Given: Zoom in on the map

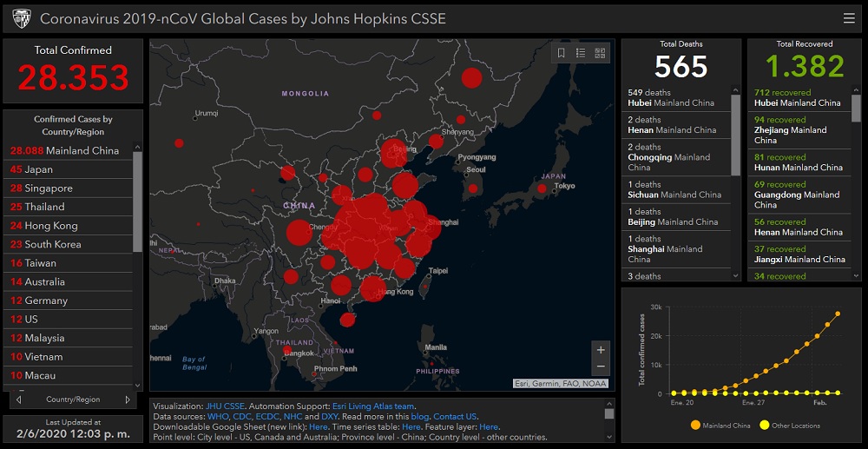Looking at the screenshot, I should (x=600, y=350).
